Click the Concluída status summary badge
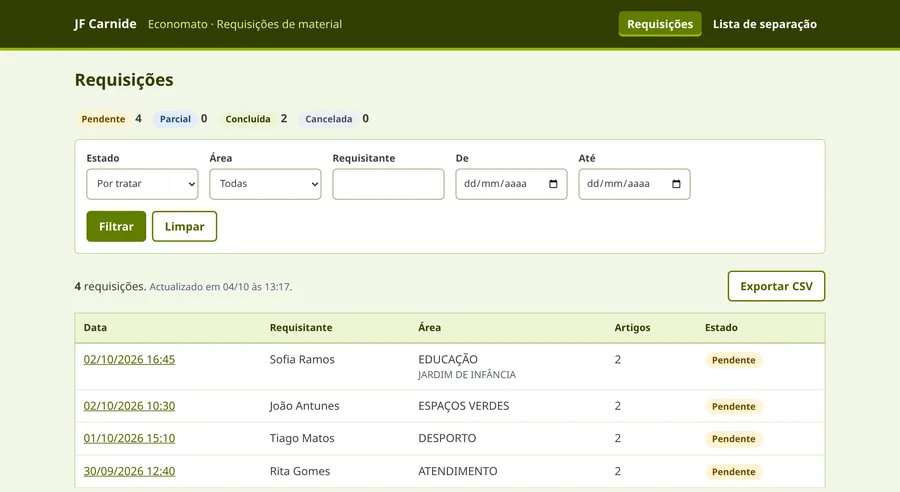Viewport: 900px width, 492px height. click(x=248, y=119)
